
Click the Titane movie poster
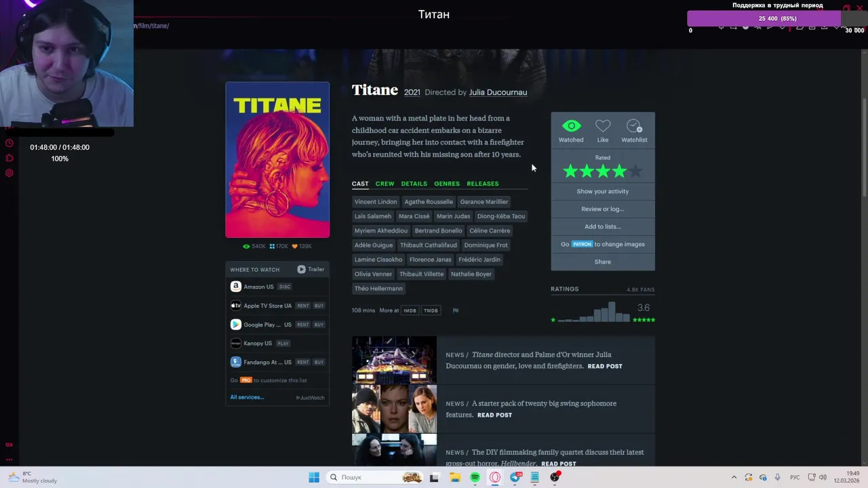[277, 160]
